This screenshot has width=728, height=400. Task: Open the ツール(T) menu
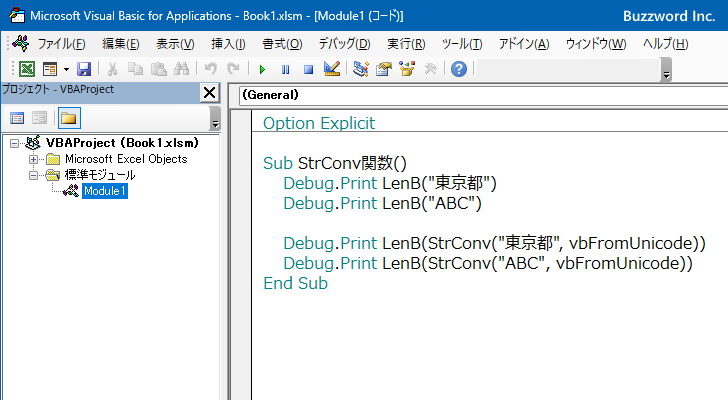pos(462,44)
